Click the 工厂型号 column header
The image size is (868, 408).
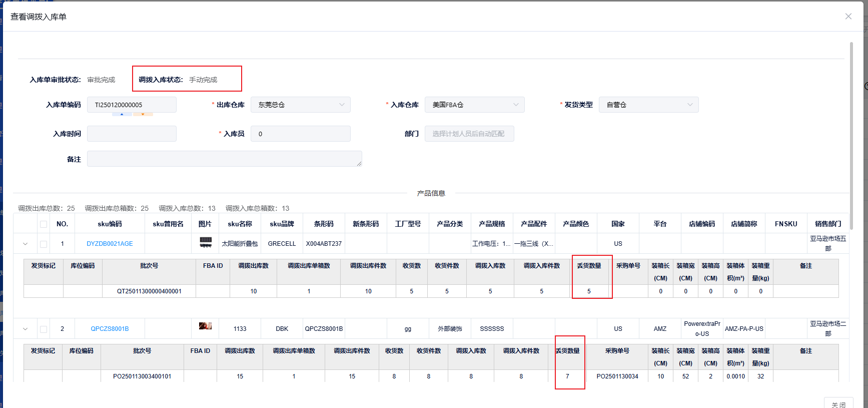tap(408, 224)
